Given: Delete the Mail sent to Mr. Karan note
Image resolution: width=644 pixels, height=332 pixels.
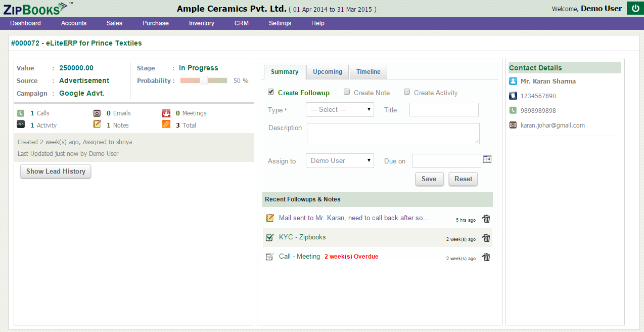Looking at the screenshot, I should [x=486, y=219].
